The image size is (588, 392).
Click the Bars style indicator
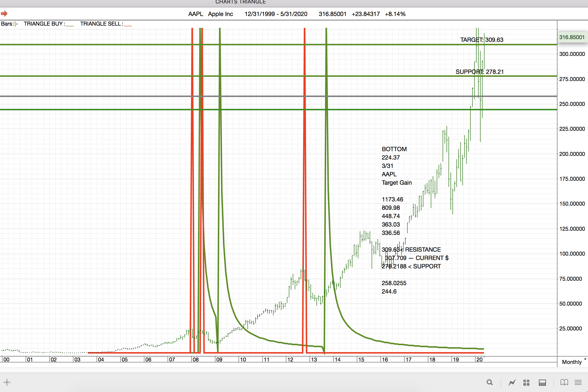click(x=17, y=24)
